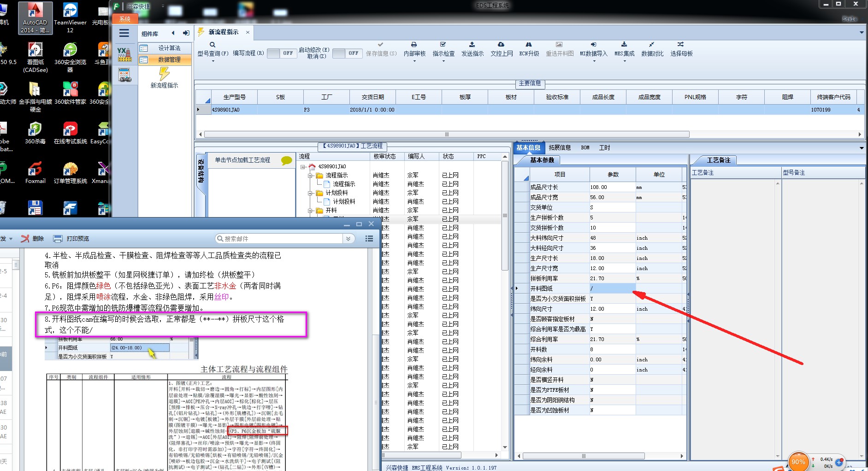Screen dimensions: 868x471
Task: Click calculator icon in sidebar
Action: 124,75
